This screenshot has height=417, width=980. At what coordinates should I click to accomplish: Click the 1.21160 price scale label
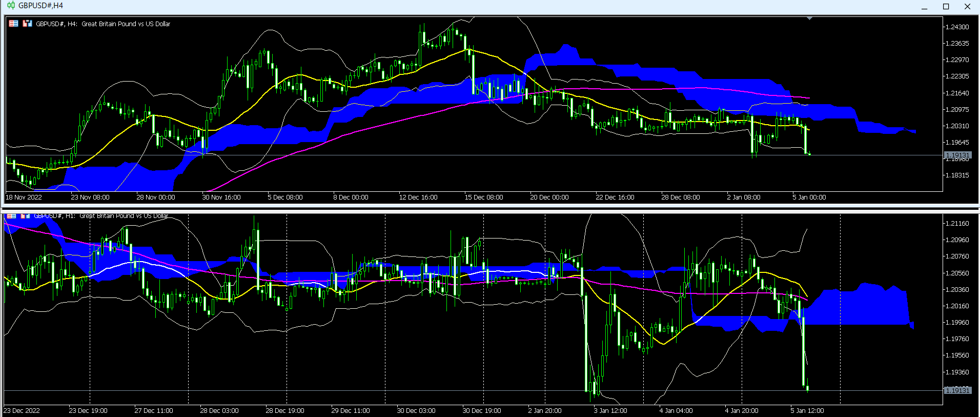(x=957, y=224)
